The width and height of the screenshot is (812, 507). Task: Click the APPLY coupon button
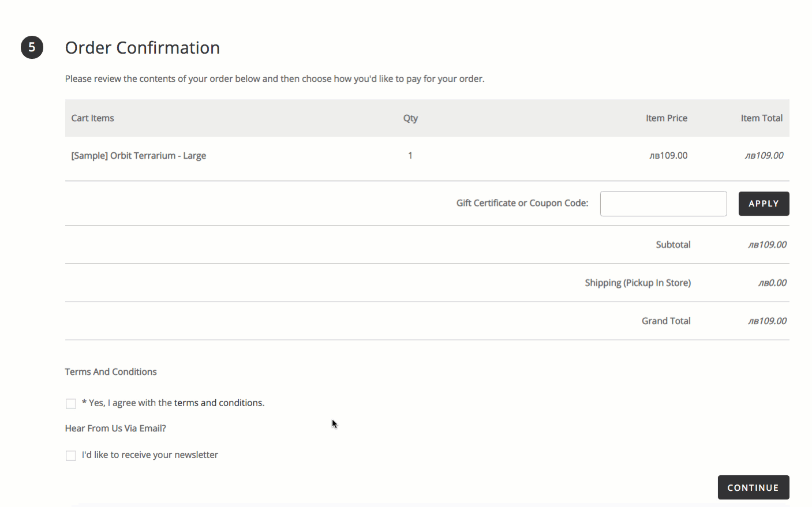pos(764,204)
